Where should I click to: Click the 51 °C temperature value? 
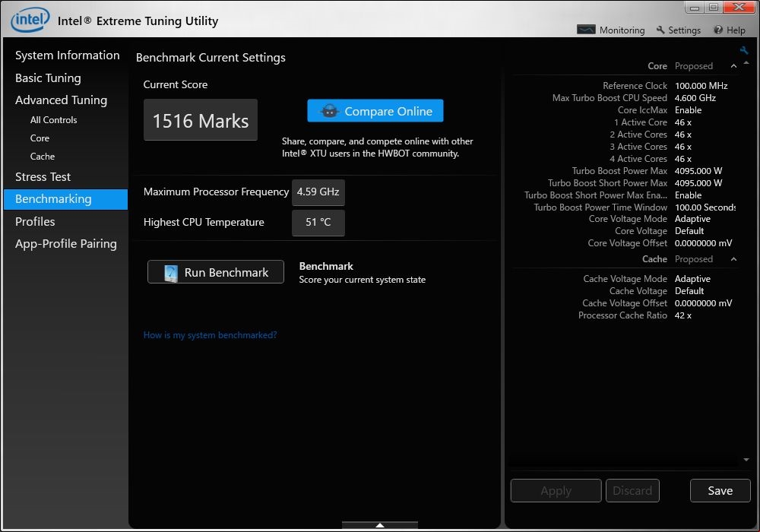318,223
